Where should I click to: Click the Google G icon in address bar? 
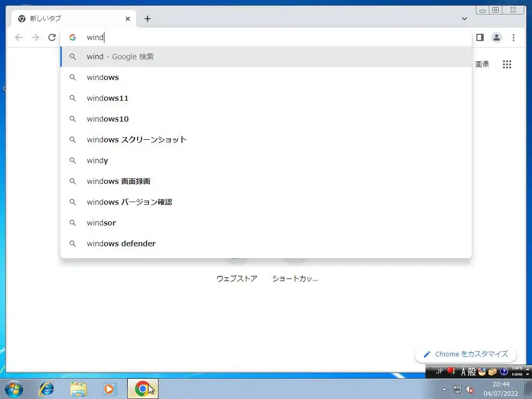(x=72, y=37)
